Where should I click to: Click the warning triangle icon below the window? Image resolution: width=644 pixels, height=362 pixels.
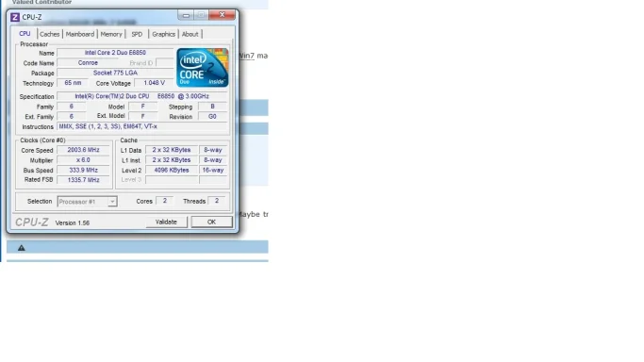[x=22, y=248]
